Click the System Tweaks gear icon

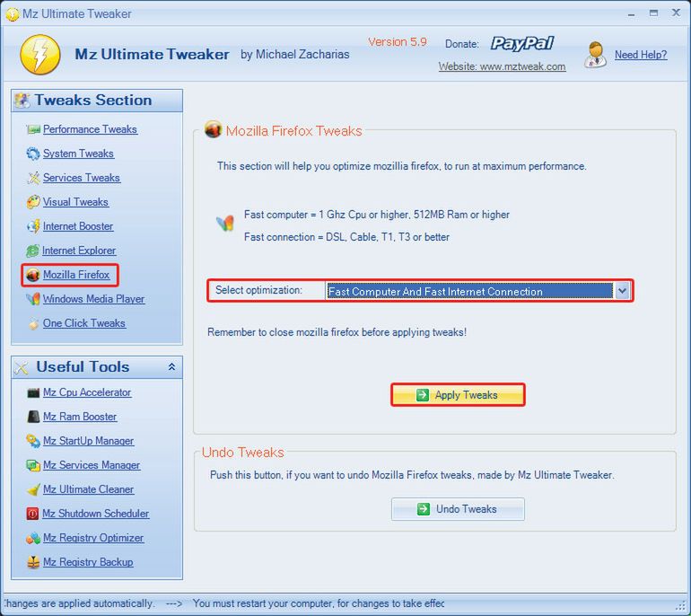33,154
